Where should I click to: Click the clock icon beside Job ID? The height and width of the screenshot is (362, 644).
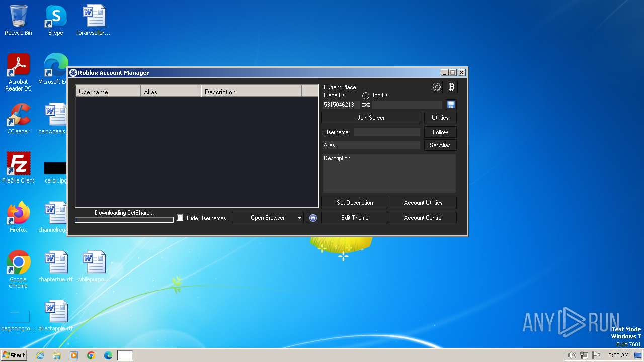click(366, 96)
